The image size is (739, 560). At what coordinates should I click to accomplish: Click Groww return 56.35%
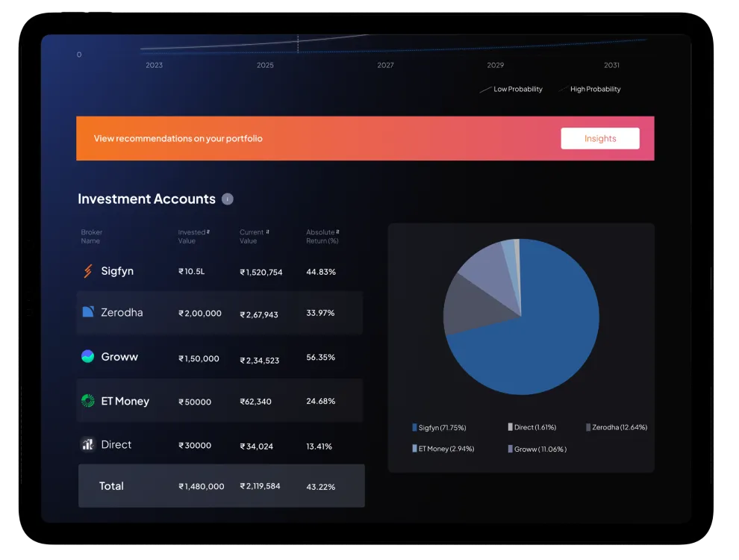coord(320,358)
